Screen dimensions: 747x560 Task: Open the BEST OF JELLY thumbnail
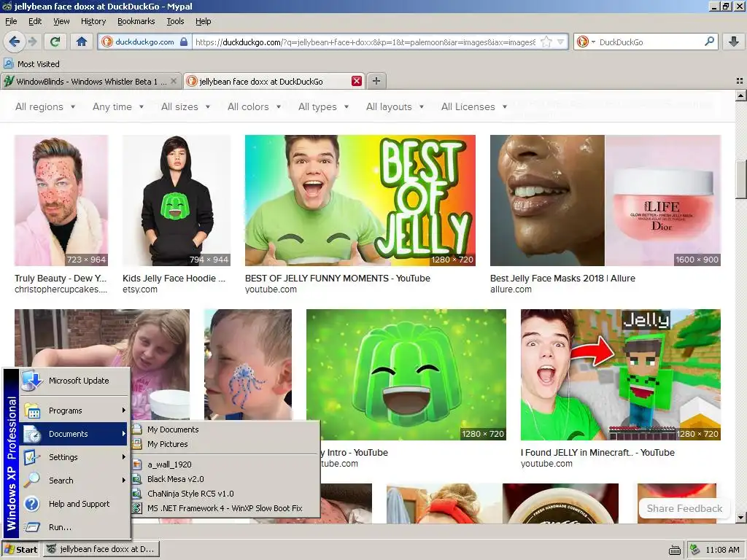click(x=360, y=201)
